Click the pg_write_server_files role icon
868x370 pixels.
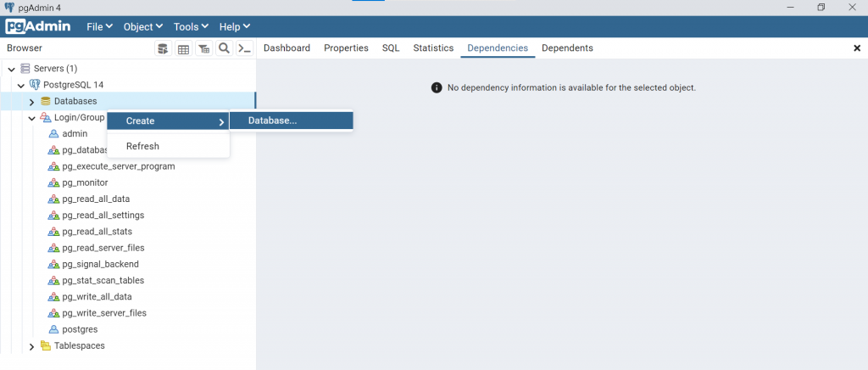[x=53, y=313]
